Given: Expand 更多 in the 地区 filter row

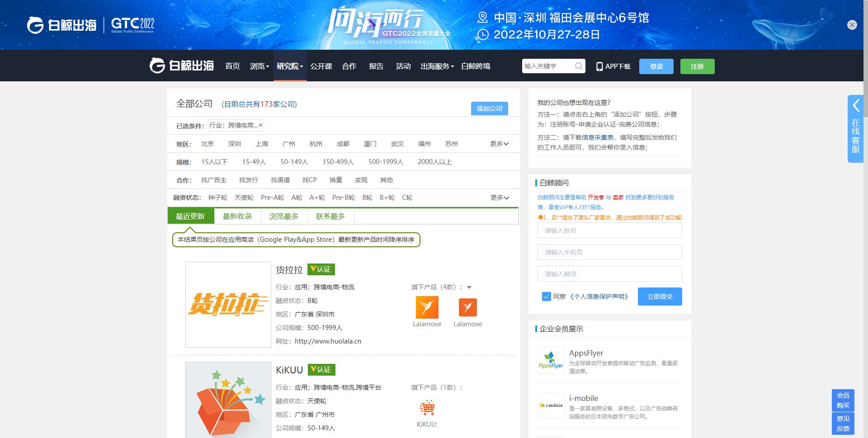Looking at the screenshot, I should [500, 144].
